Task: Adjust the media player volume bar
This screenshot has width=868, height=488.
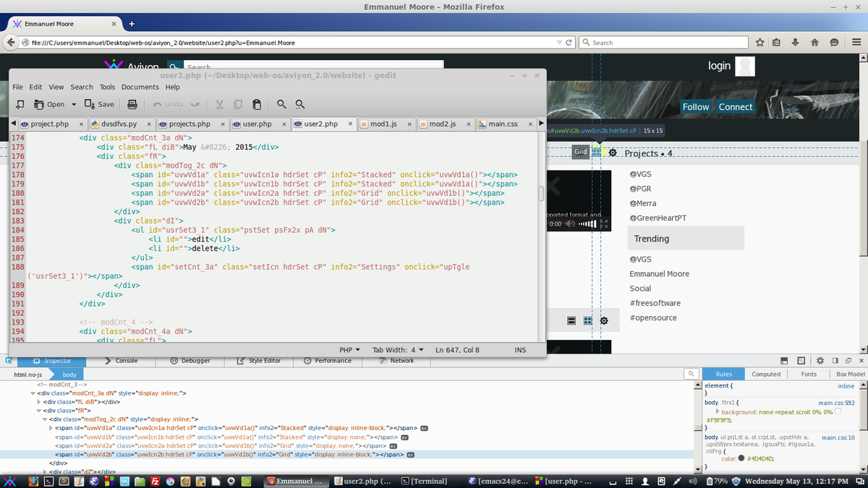Action: click(587, 224)
